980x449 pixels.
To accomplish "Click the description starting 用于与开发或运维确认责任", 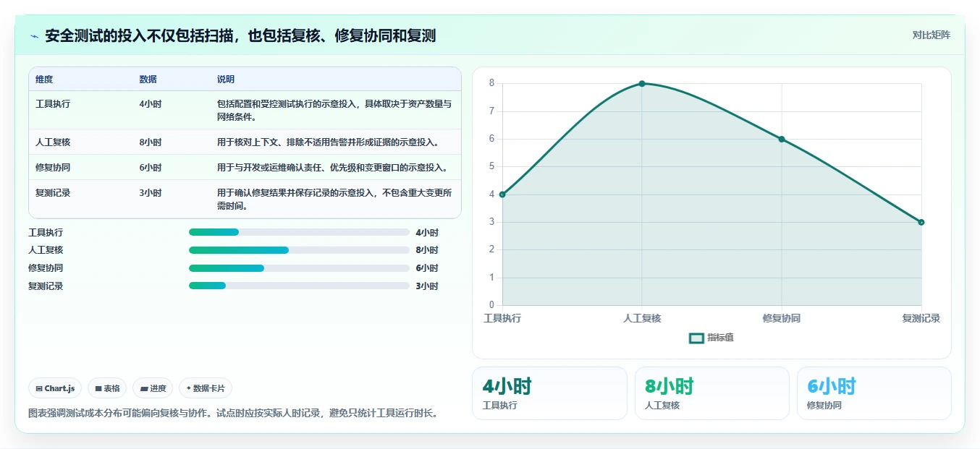I will (x=332, y=168).
